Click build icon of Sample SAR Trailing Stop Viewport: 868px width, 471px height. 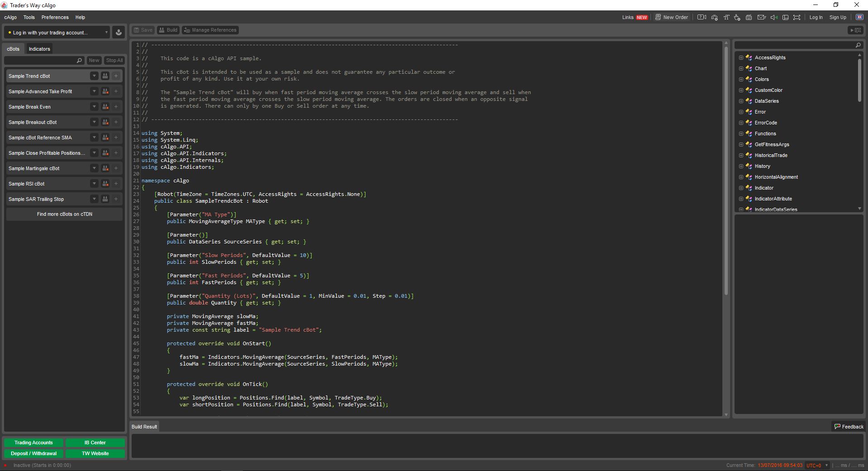pos(105,199)
